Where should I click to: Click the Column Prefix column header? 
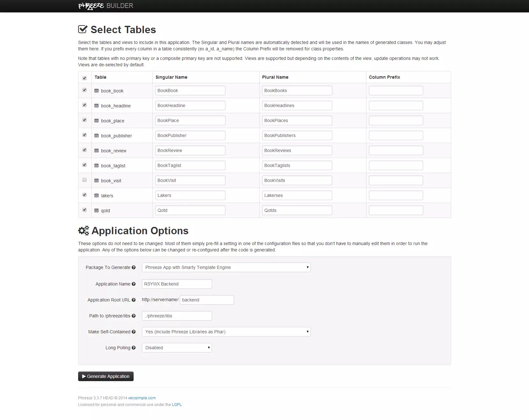pyautogui.click(x=384, y=77)
